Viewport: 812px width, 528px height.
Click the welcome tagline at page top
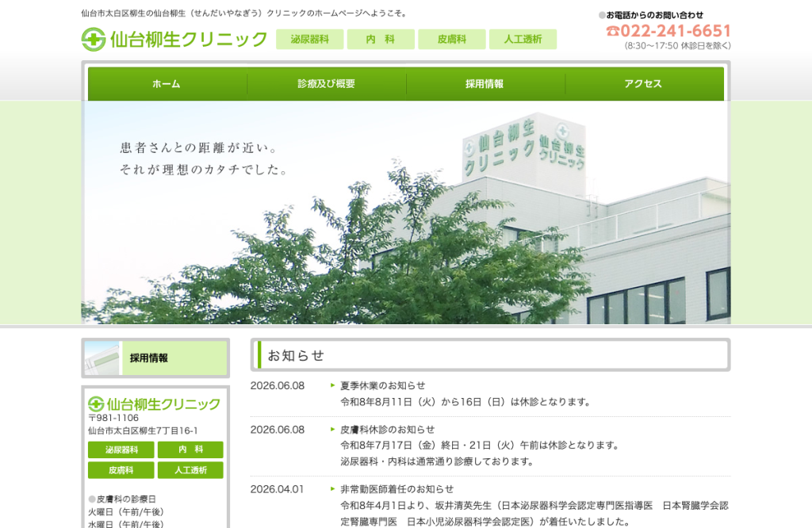(245, 13)
